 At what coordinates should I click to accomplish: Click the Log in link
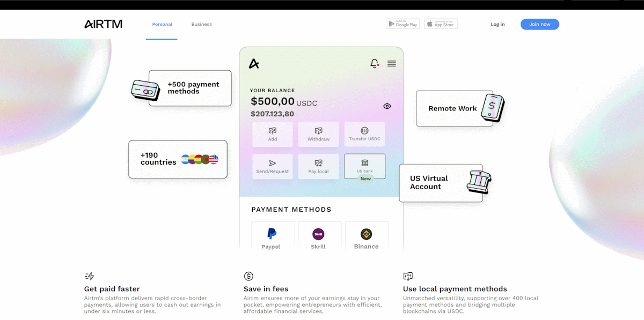click(497, 24)
